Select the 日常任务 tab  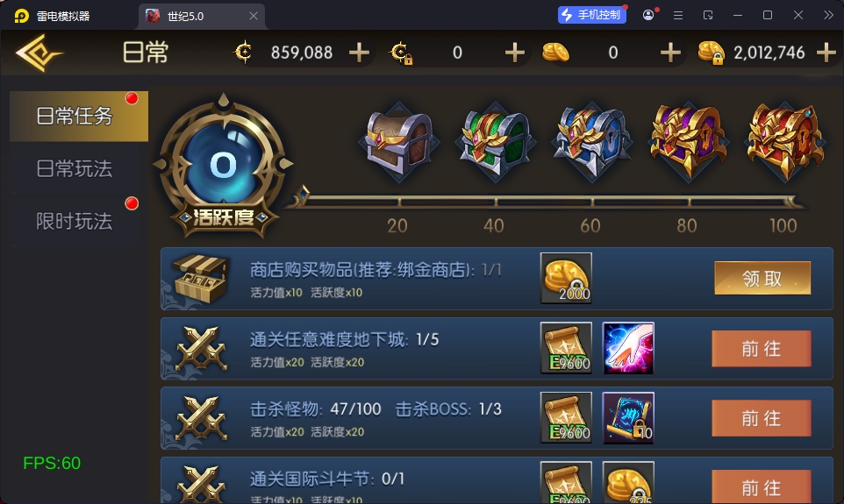[79, 117]
